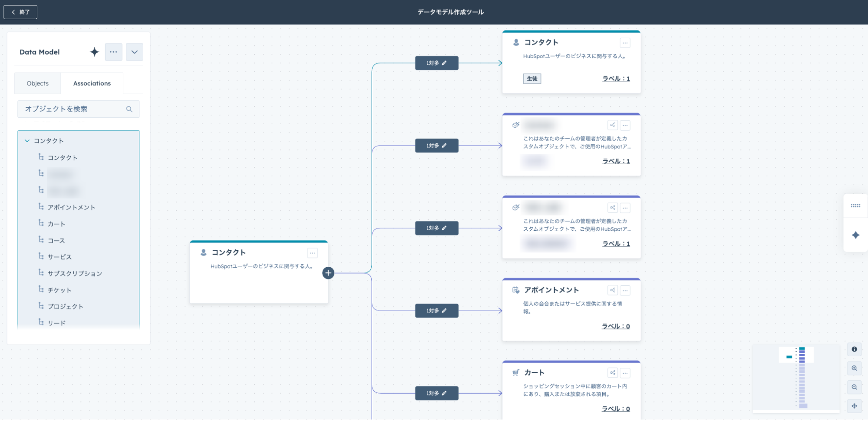
Task: Collapse the Data Model panel with chevron
Action: [x=134, y=52]
